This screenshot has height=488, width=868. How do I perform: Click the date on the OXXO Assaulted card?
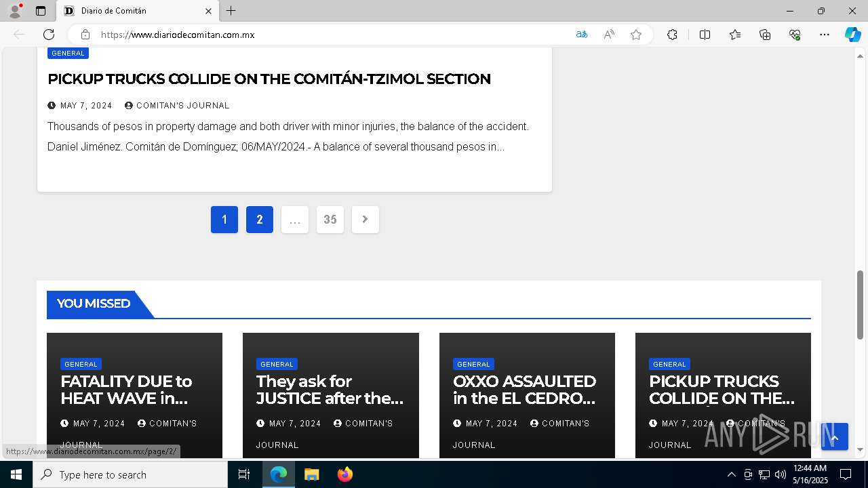click(492, 424)
